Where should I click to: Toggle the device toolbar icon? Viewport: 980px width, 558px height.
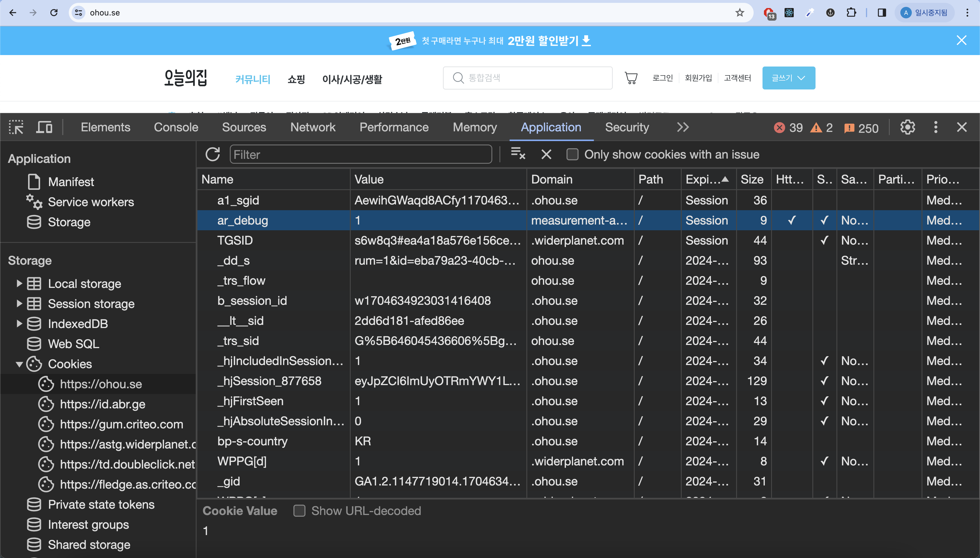pyautogui.click(x=44, y=127)
